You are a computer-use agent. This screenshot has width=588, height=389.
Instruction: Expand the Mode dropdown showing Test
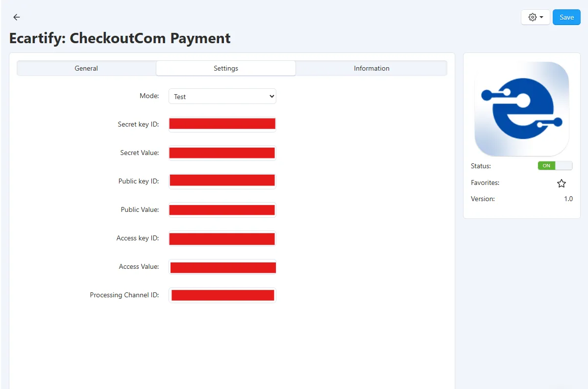pos(222,96)
